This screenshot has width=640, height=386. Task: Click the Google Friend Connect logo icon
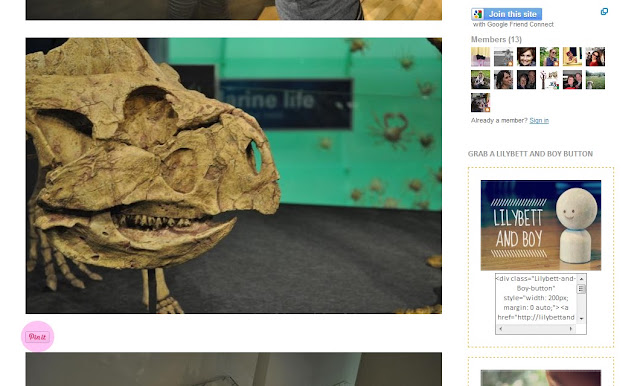[x=478, y=14]
